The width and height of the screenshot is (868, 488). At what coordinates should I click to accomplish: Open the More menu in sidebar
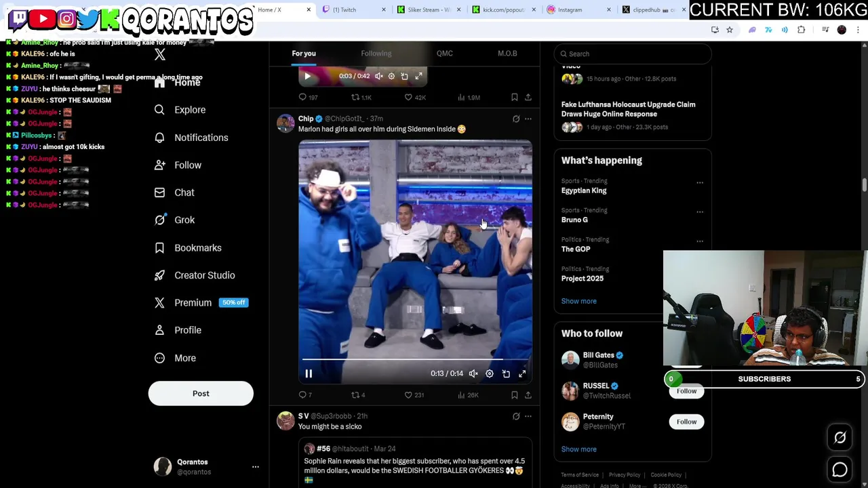coord(175,358)
